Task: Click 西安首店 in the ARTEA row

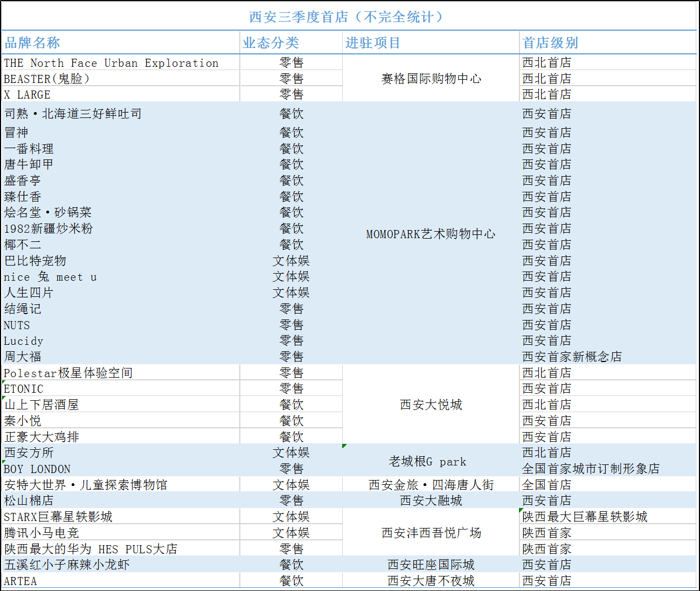Action: [x=608, y=581]
